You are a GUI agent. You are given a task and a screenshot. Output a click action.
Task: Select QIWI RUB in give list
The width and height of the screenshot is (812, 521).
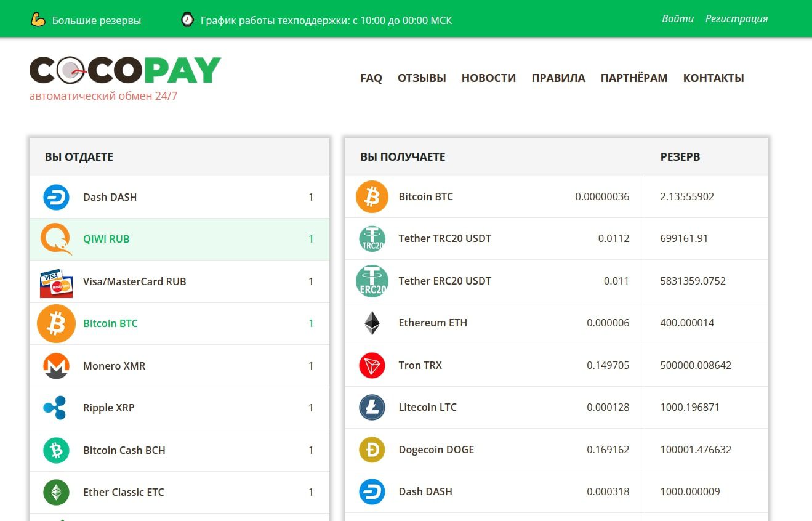click(x=179, y=239)
